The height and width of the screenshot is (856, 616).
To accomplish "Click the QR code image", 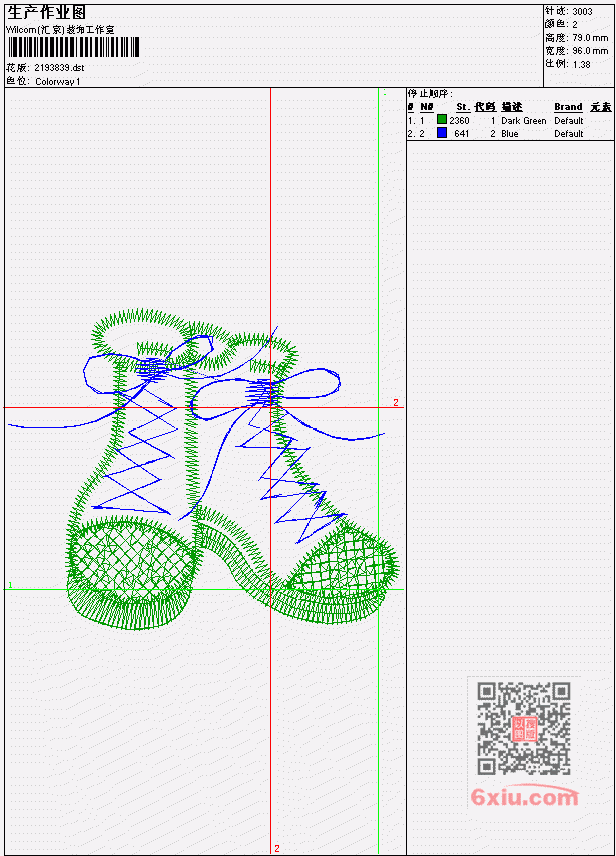I will [524, 728].
